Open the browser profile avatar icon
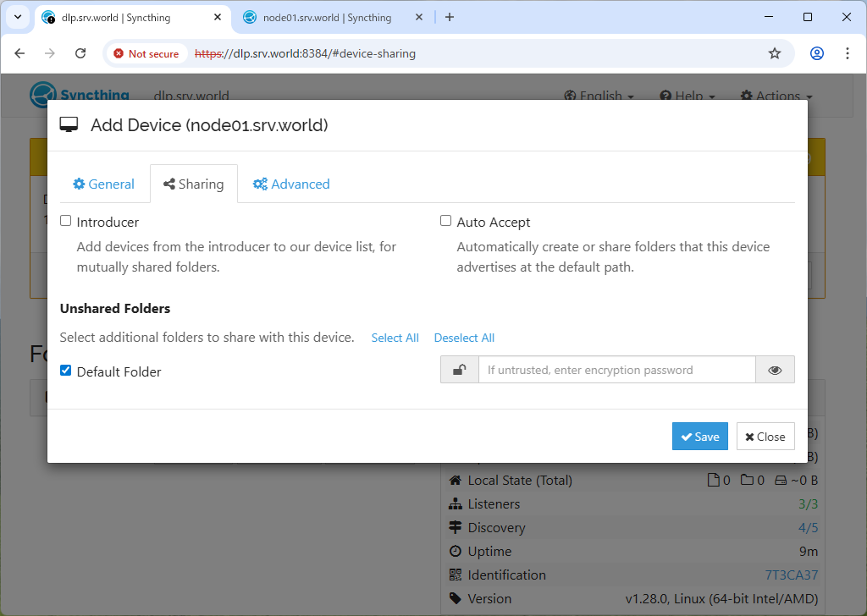 point(816,53)
